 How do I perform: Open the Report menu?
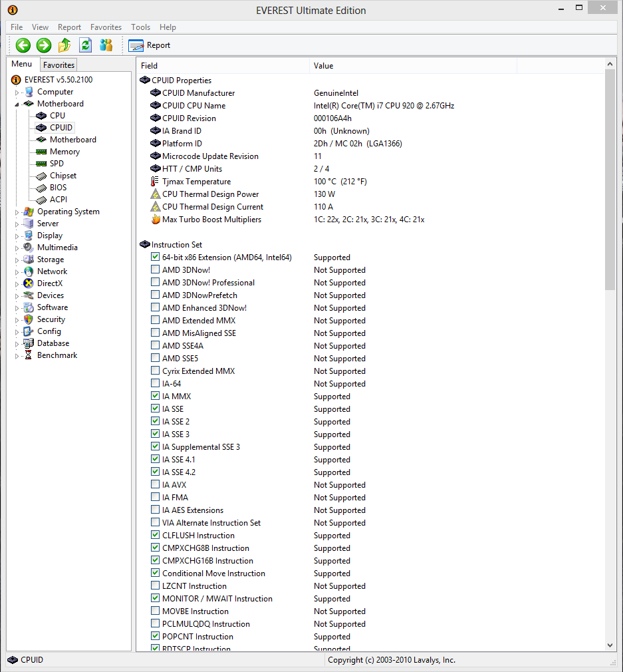click(x=69, y=27)
